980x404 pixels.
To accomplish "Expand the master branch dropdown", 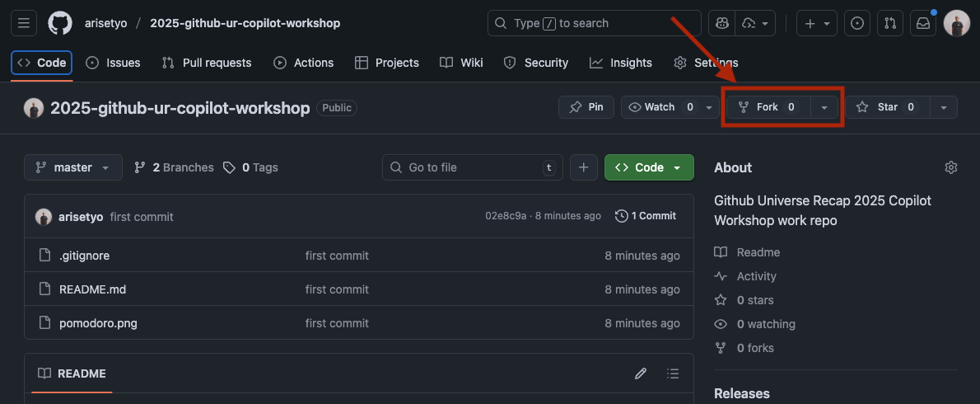I will pyautogui.click(x=72, y=167).
